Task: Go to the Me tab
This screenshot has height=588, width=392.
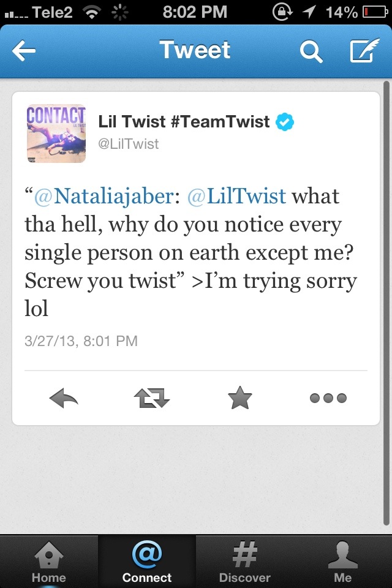Action: (x=343, y=562)
